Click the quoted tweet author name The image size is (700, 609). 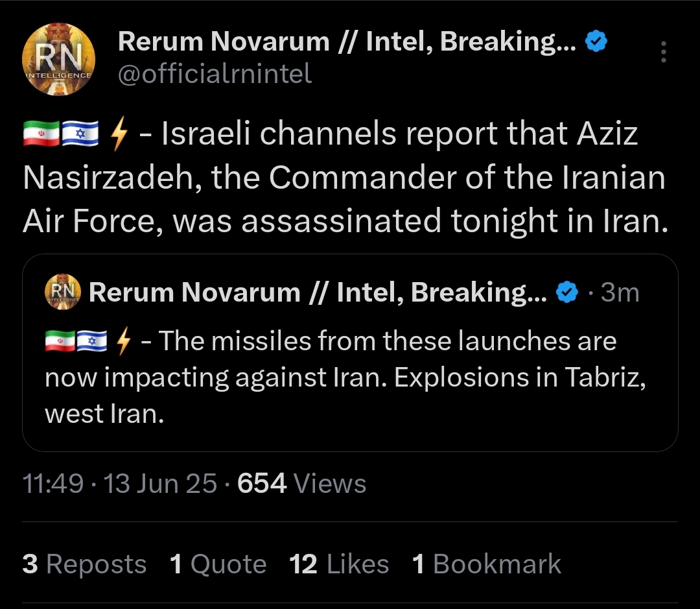(x=318, y=293)
